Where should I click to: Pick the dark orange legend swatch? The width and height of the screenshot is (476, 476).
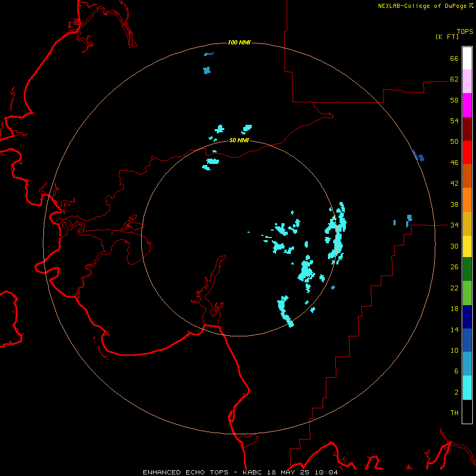coord(467,176)
